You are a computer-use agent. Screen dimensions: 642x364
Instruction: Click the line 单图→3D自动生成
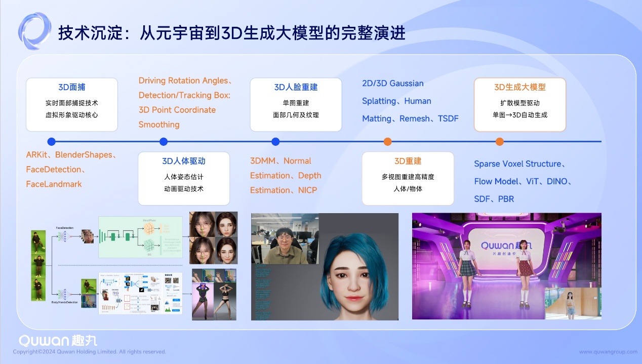tap(520, 115)
